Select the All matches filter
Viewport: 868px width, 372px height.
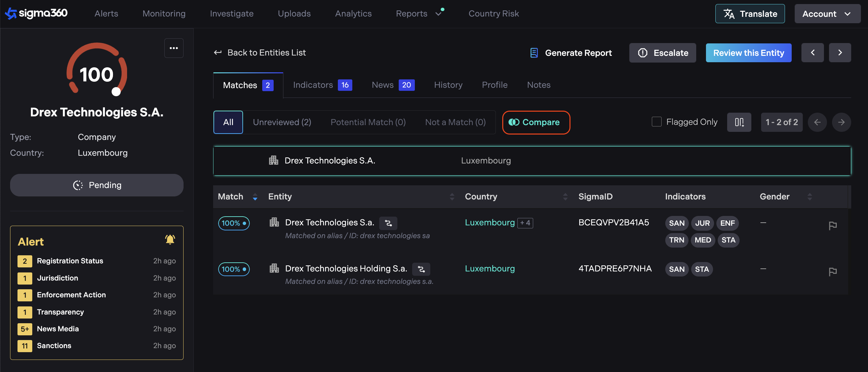click(228, 122)
